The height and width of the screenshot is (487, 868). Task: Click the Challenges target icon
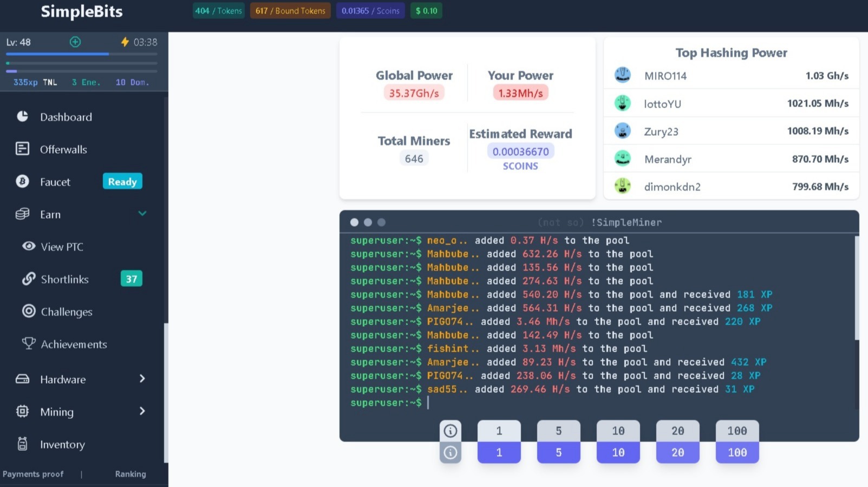point(29,311)
